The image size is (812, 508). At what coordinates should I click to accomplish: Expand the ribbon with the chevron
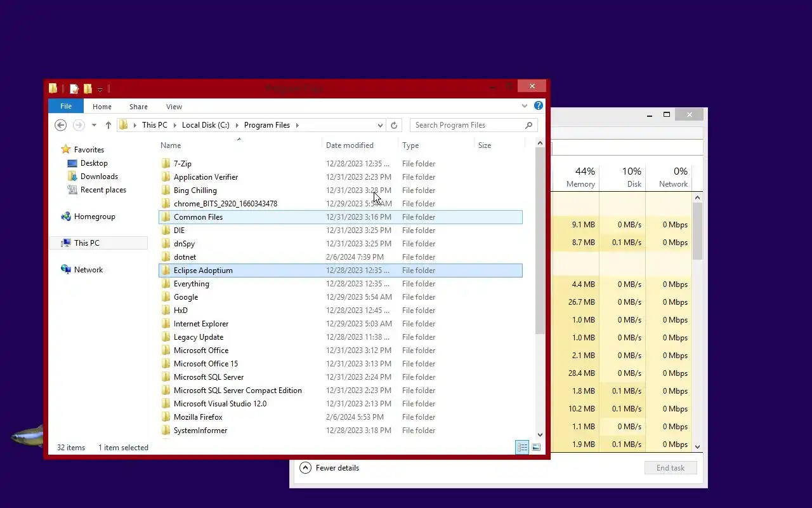click(525, 106)
